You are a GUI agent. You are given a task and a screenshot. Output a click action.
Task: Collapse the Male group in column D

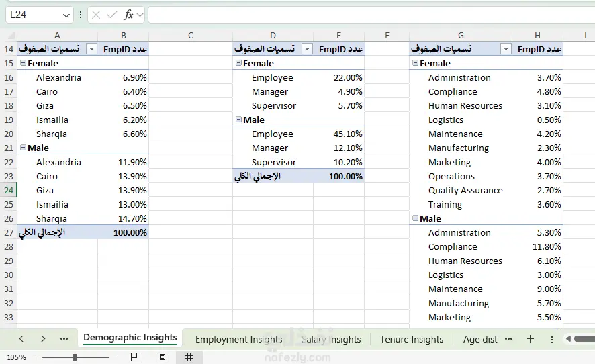tap(238, 120)
